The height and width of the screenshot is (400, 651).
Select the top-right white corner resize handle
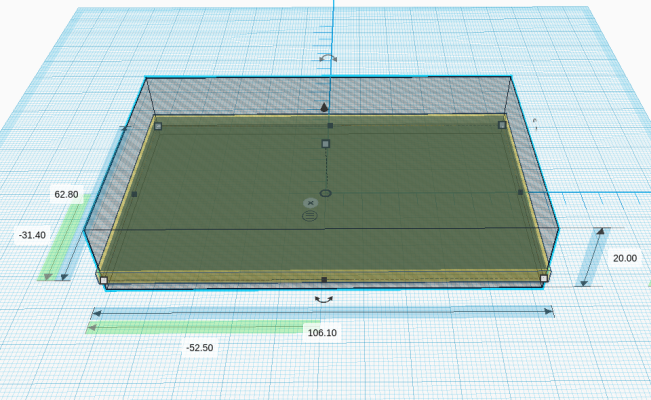(502, 125)
